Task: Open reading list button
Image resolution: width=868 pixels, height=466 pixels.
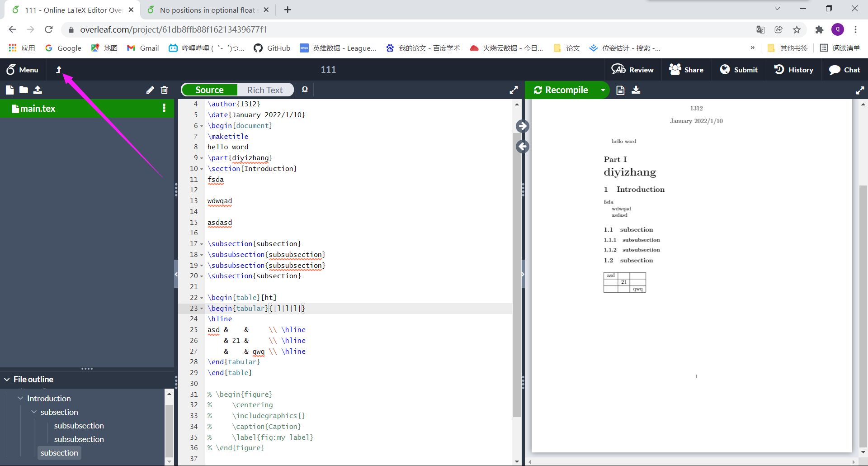Action: pos(840,48)
